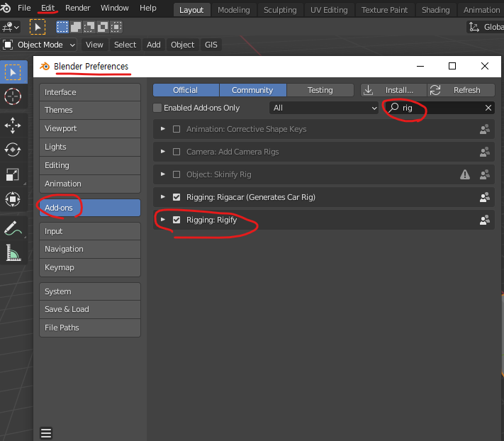
Task: Open the add-on category dropdown showing All
Action: coord(324,108)
